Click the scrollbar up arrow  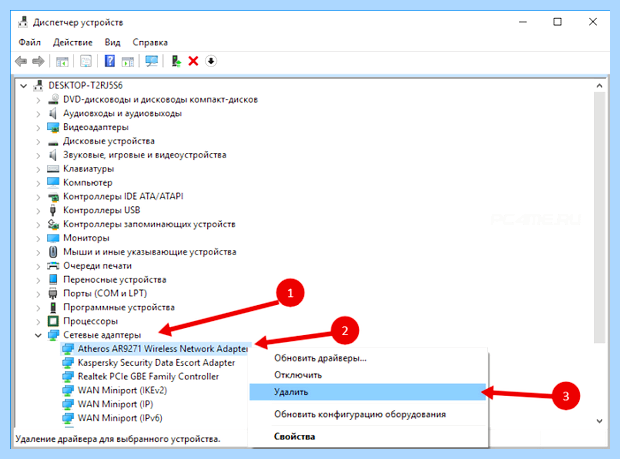599,85
